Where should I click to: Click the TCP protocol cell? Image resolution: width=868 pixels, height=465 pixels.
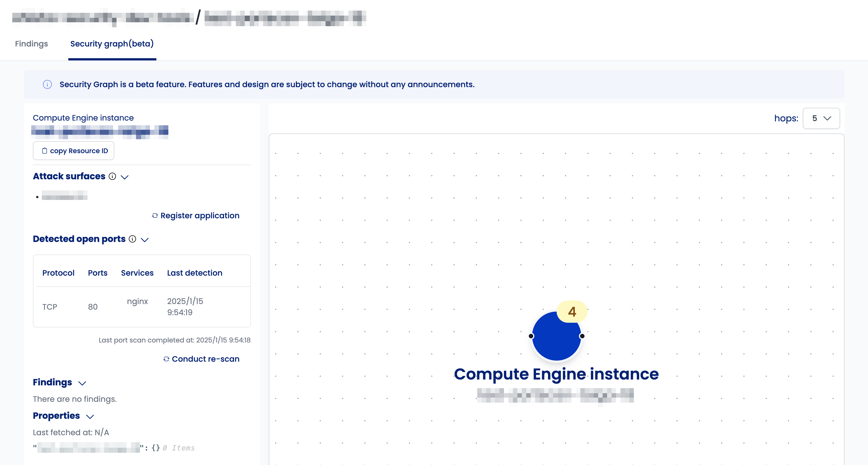[50, 307]
